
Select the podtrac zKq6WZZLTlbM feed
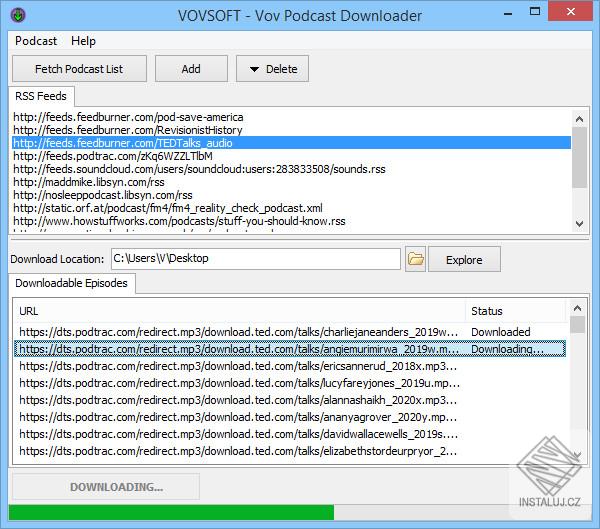(x=113, y=156)
